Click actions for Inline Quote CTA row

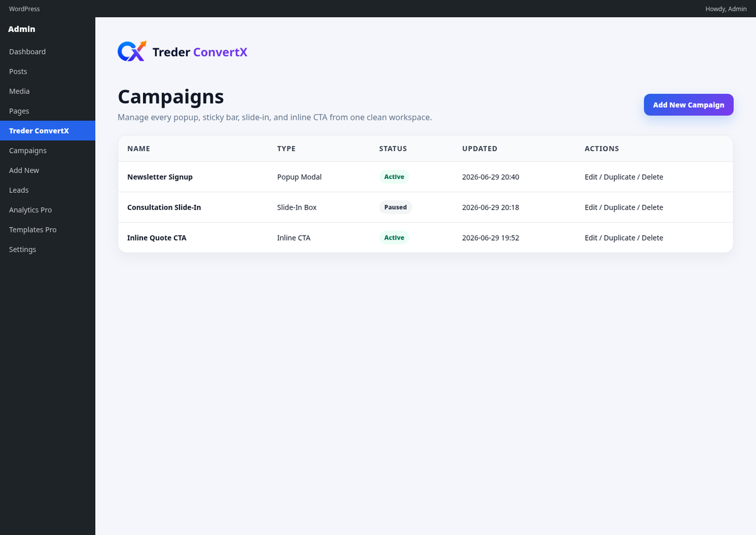(x=624, y=238)
